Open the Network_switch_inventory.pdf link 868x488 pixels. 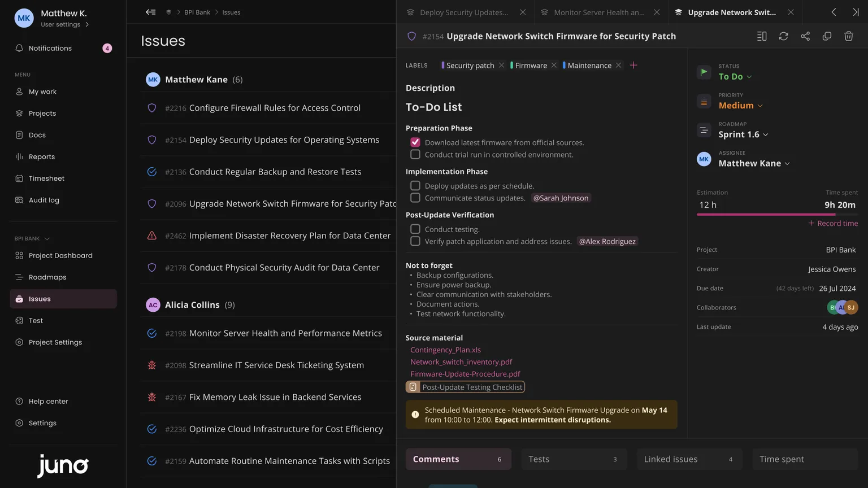[x=461, y=361]
